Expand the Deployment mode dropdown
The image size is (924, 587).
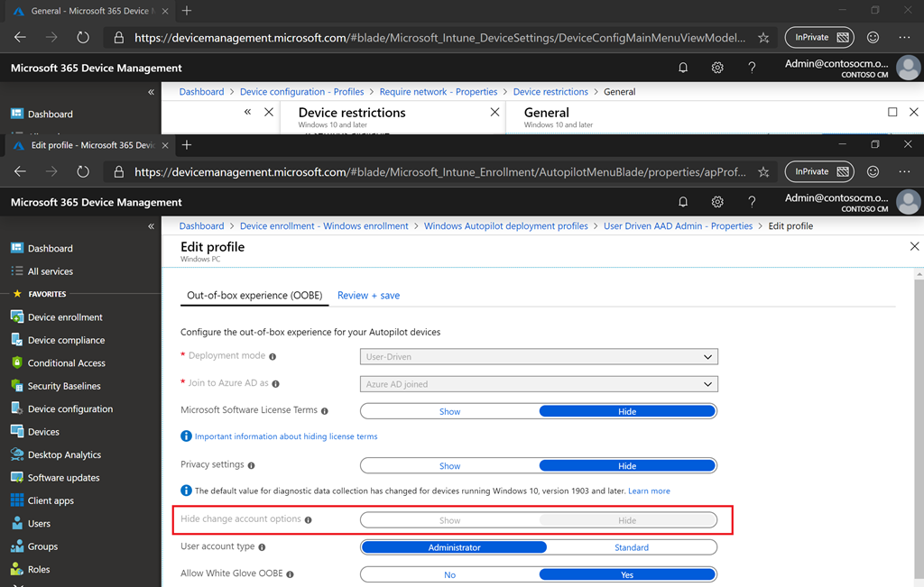(539, 357)
